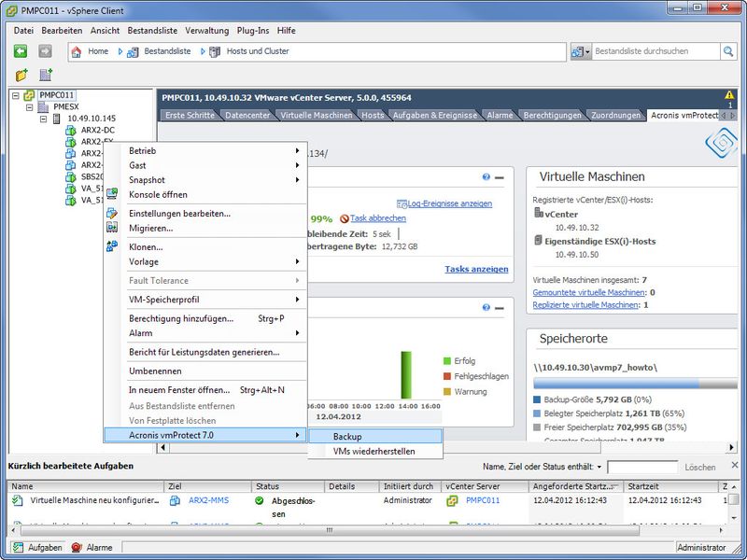Viewport: 747px width, 560px height.
Task: Start search with the magnifier icon
Action: tap(729, 51)
